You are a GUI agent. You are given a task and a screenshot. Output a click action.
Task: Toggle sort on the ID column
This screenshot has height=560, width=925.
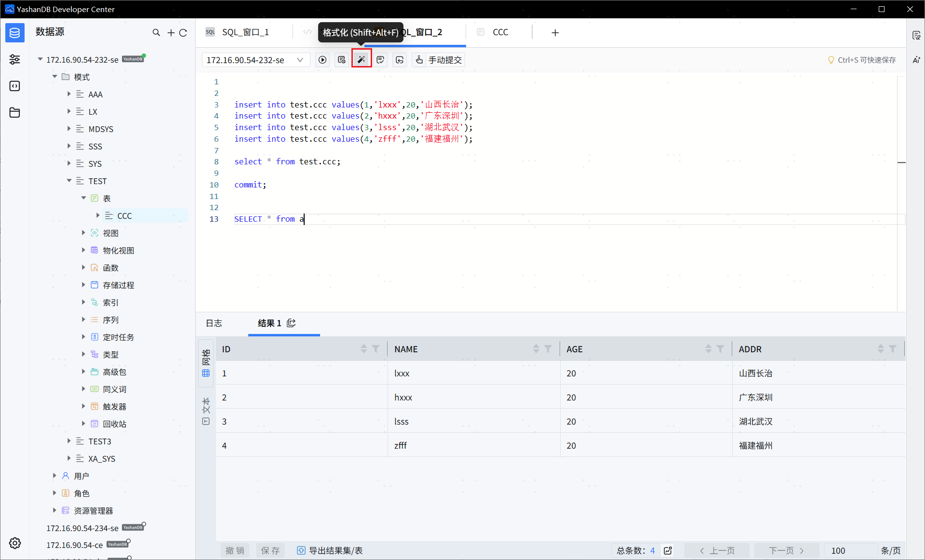(364, 349)
